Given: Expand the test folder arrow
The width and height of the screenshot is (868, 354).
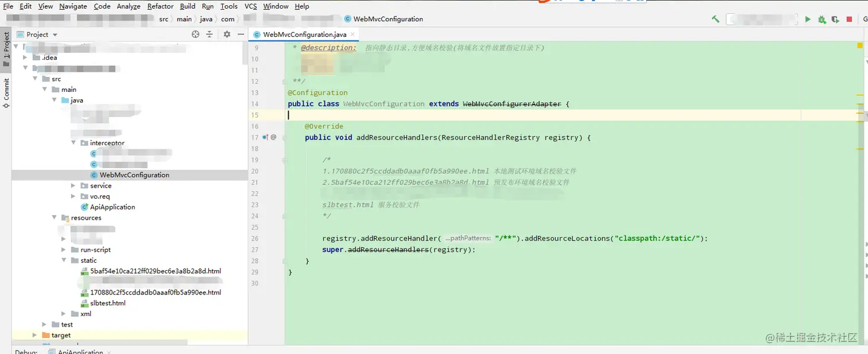Looking at the screenshot, I should click(x=45, y=325).
